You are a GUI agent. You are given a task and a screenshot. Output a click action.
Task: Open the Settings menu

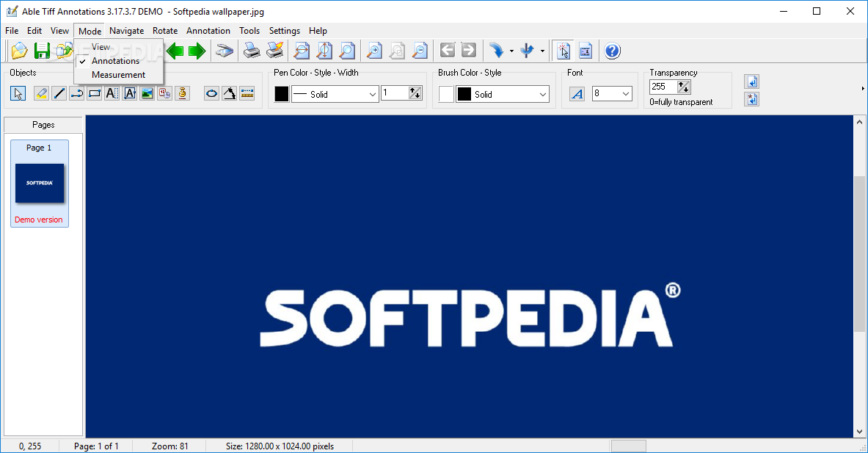pos(285,31)
